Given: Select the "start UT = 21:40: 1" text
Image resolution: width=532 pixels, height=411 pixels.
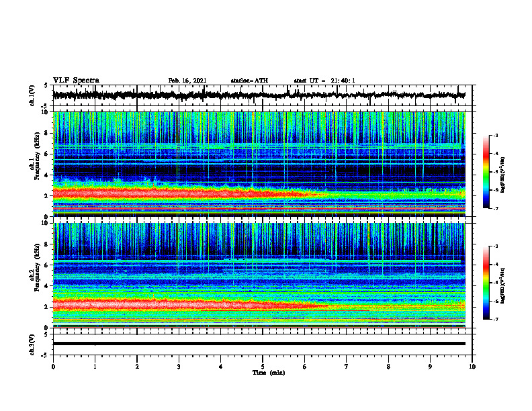Looking at the screenshot, I should (324, 81).
